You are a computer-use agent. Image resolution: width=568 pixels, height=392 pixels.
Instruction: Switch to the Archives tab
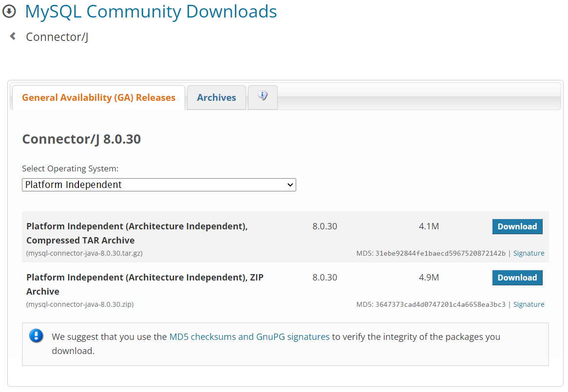click(216, 97)
